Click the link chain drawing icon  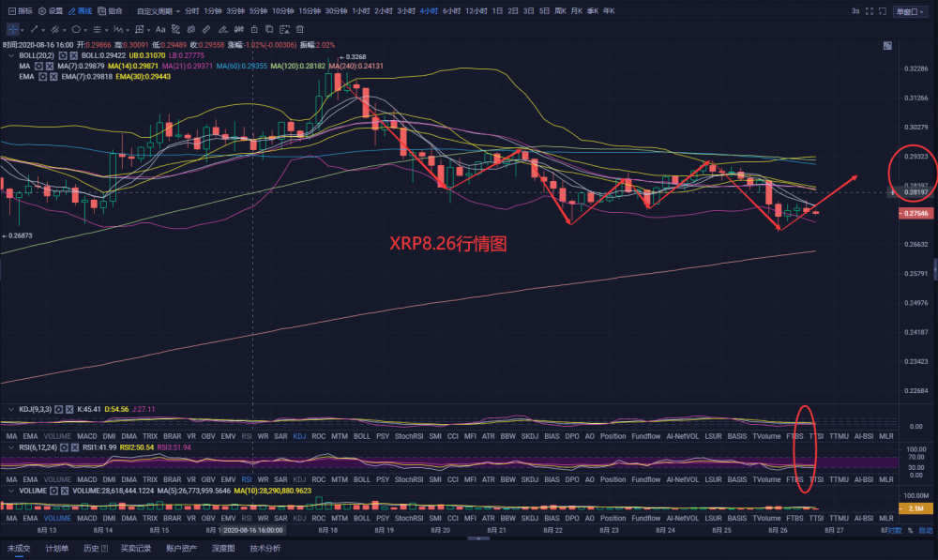tap(190, 29)
